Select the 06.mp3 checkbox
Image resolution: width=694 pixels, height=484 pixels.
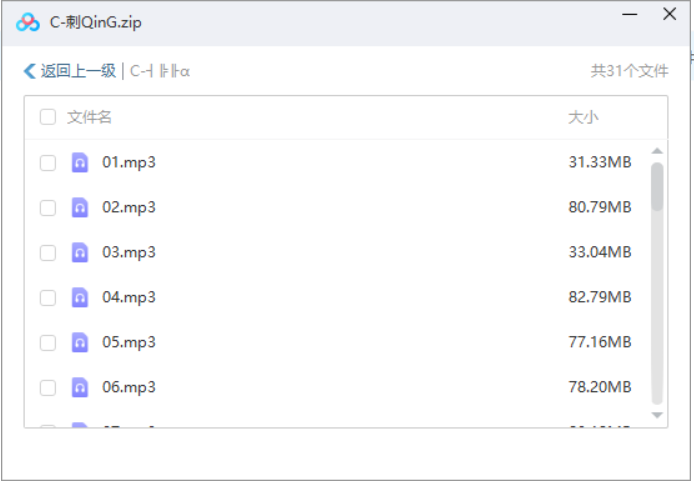click(48, 388)
